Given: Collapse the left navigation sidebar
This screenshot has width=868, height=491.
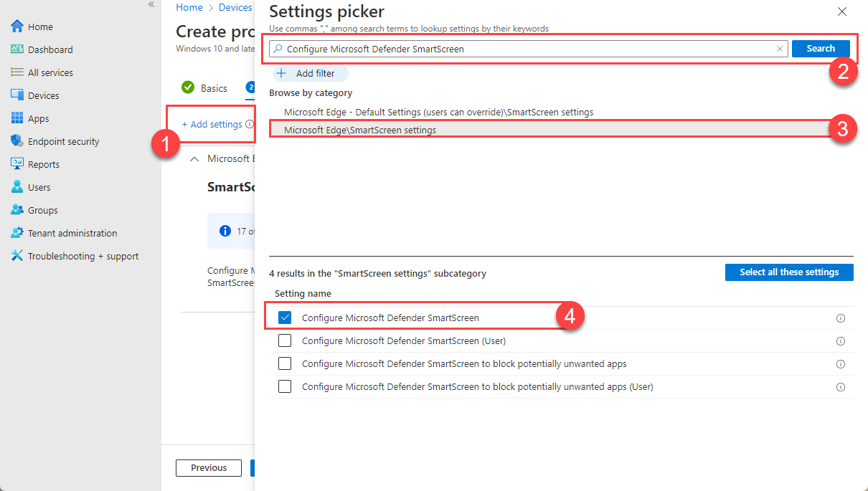Looking at the screenshot, I should 151,5.
